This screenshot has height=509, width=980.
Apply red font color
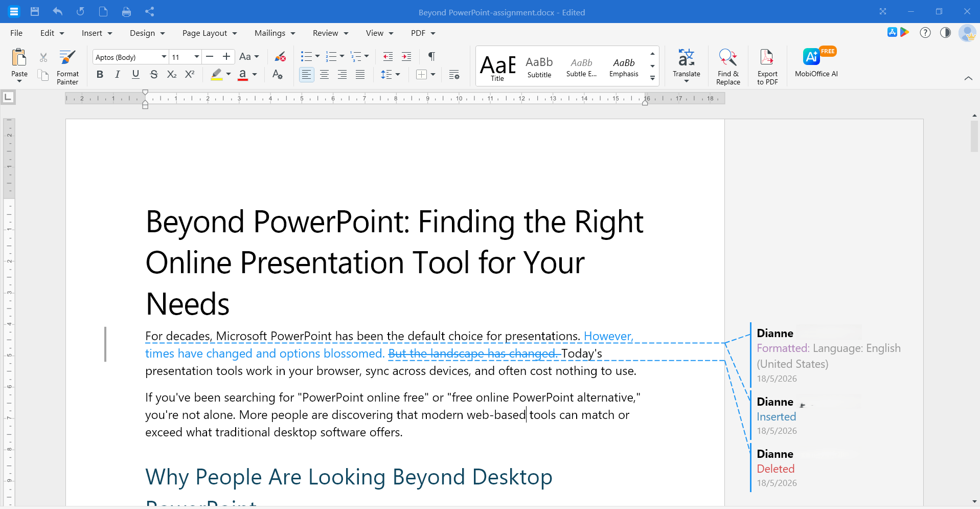(243, 75)
